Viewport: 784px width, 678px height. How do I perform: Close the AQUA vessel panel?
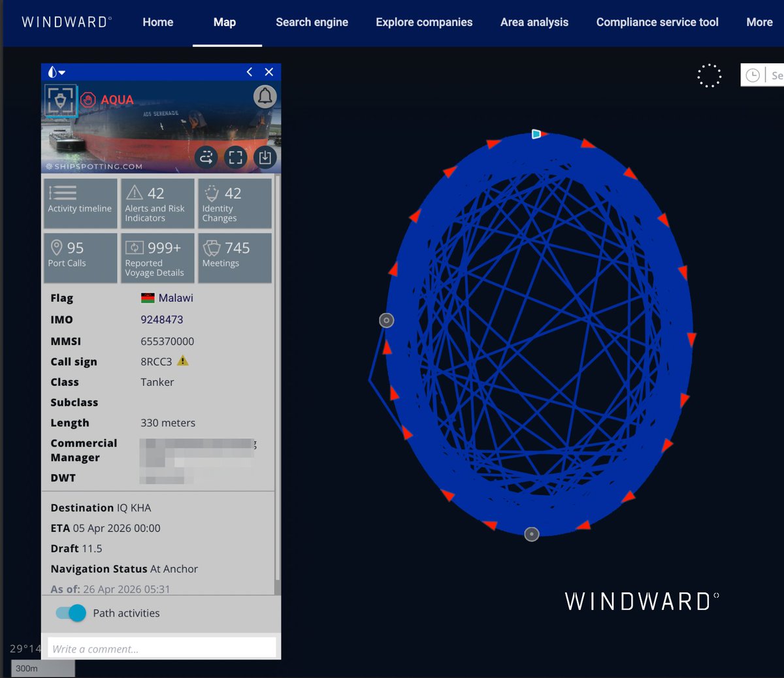click(269, 72)
